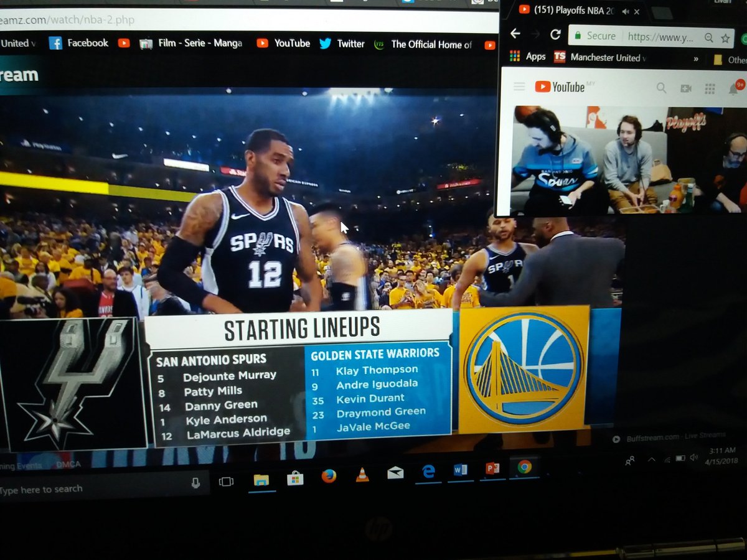Click the YouTube video with Spurs commentators
747x560 pixels.
[629, 161]
